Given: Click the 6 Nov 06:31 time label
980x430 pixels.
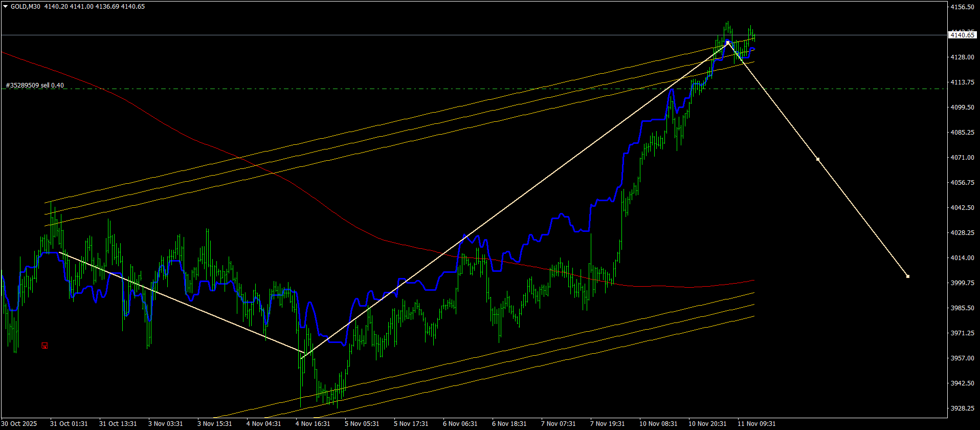Looking at the screenshot, I should [x=460, y=424].
